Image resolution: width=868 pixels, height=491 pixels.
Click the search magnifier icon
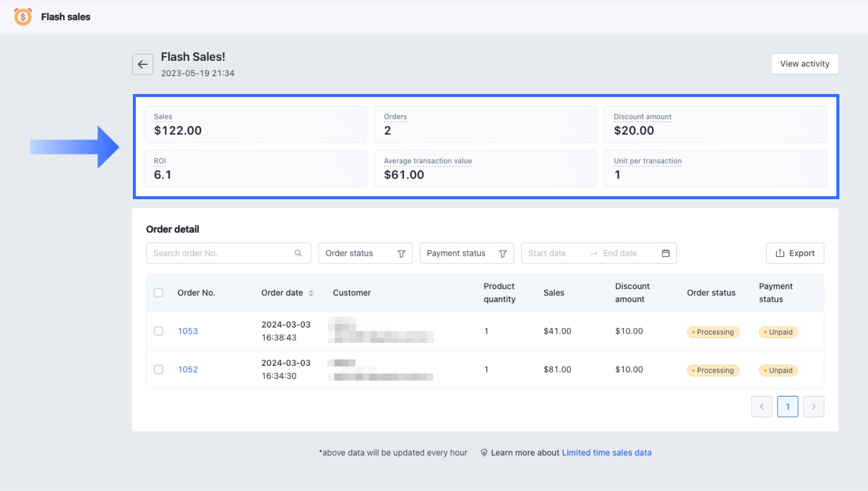(298, 253)
